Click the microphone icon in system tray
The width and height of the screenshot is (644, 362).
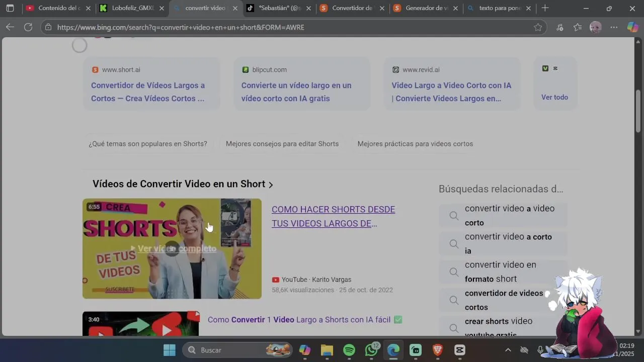pyautogui.click(x=540, y=350)
